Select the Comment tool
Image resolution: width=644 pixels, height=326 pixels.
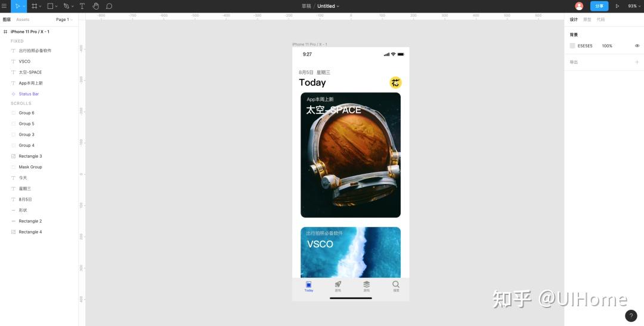pos(109,6)
